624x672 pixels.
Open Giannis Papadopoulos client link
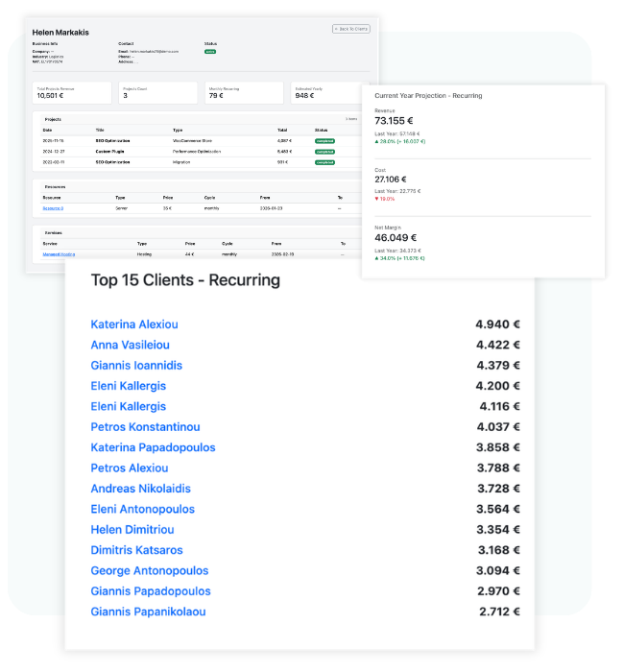pyautogui.click(x=151, y=591)
